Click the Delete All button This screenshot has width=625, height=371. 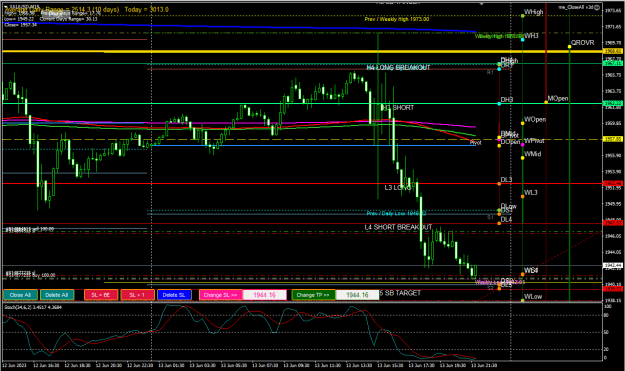[x=57, y=295]
